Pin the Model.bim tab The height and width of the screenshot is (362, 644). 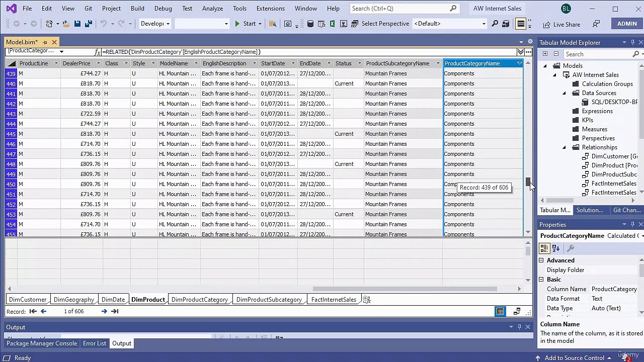click(x=45, y=42)
